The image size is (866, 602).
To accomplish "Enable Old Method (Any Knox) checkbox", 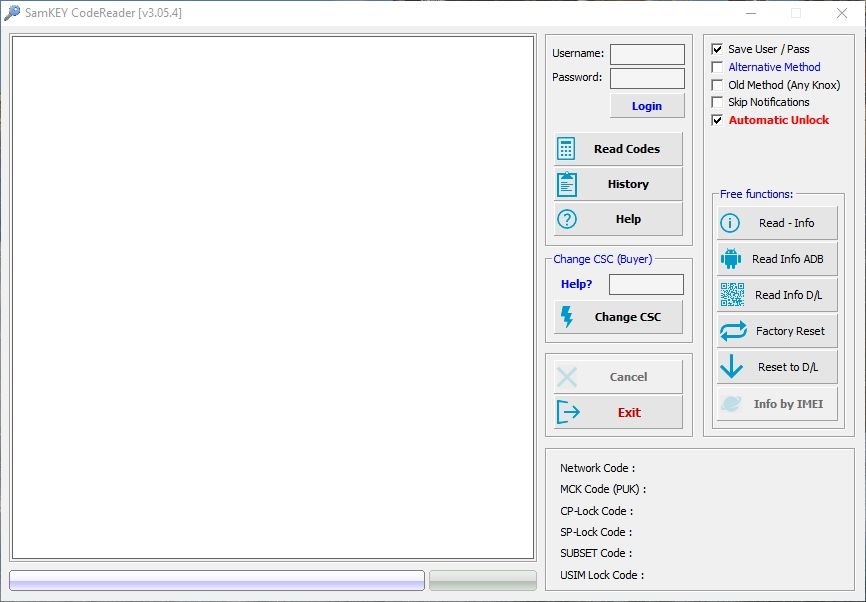I will tap(717, 85).
